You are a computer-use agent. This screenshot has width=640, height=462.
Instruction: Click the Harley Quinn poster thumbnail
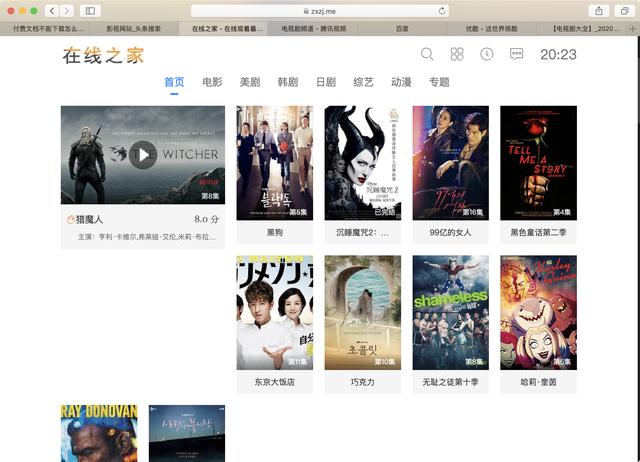click(x=538, y=313)
